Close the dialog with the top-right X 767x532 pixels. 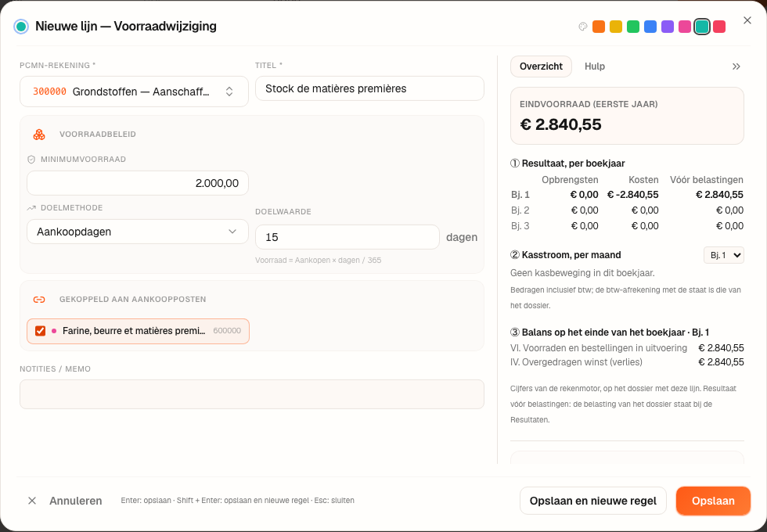(747, 20)
